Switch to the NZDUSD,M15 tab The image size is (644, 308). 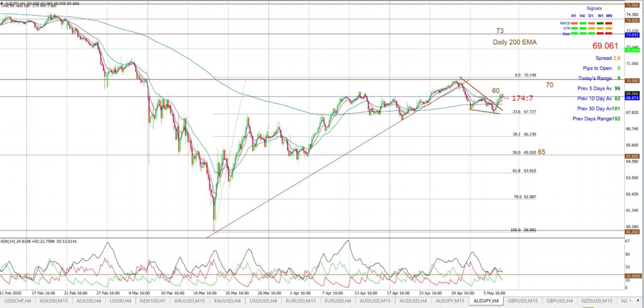[597, 301]
